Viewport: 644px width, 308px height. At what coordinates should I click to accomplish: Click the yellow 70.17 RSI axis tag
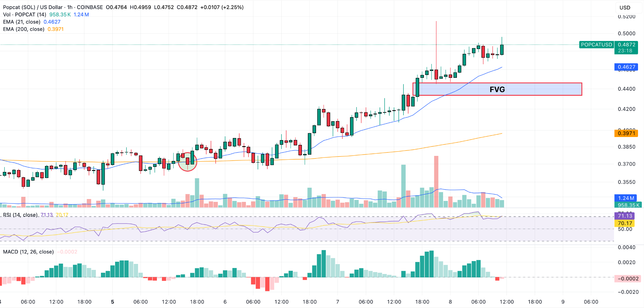pos(625,223)
